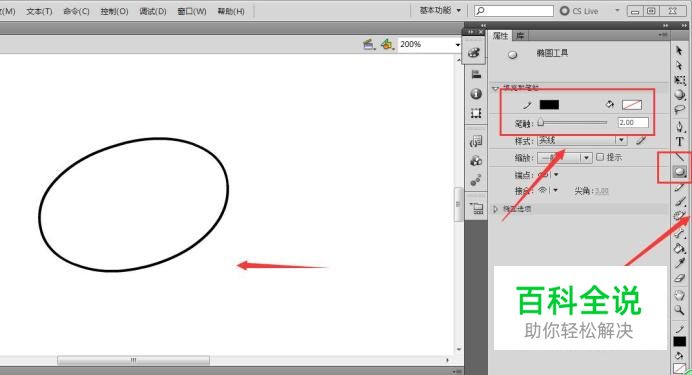Click the tools panel fill color swatch
Viewport: 692px width, 375px height.
point(680,369)
